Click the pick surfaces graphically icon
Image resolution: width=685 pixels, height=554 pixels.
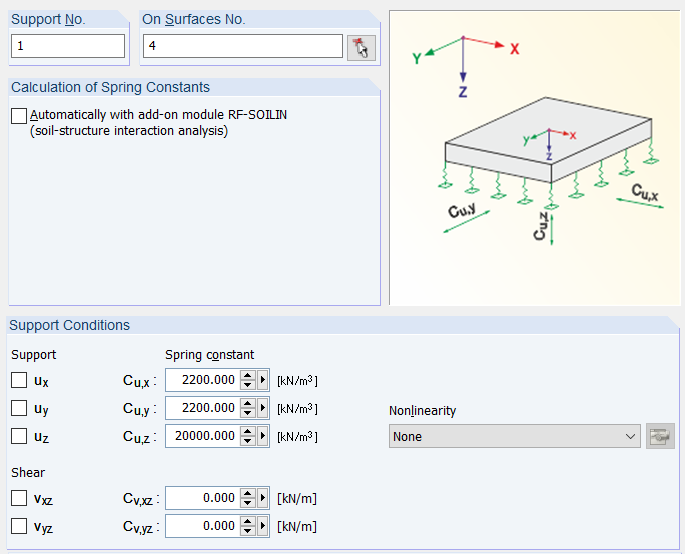[361, 47]
